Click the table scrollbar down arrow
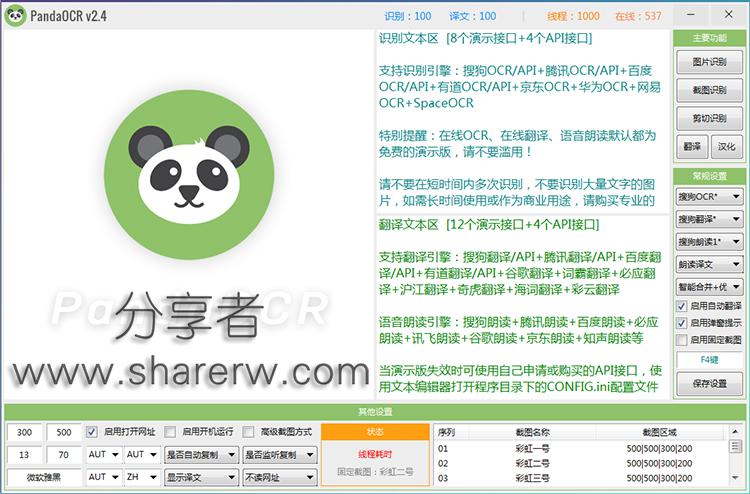This screenshot has width=750, height=494. tap(736, 478)
